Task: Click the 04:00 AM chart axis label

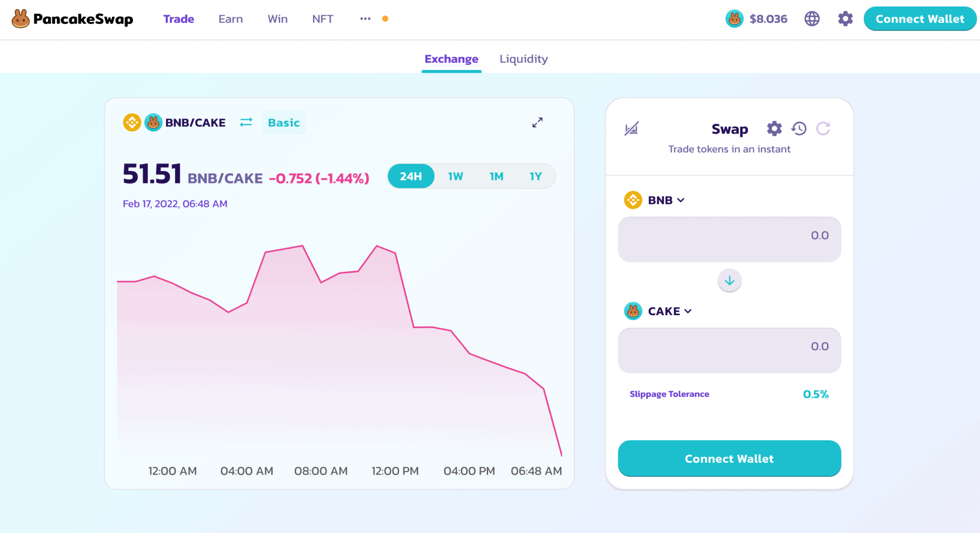Action: (247, 471)
